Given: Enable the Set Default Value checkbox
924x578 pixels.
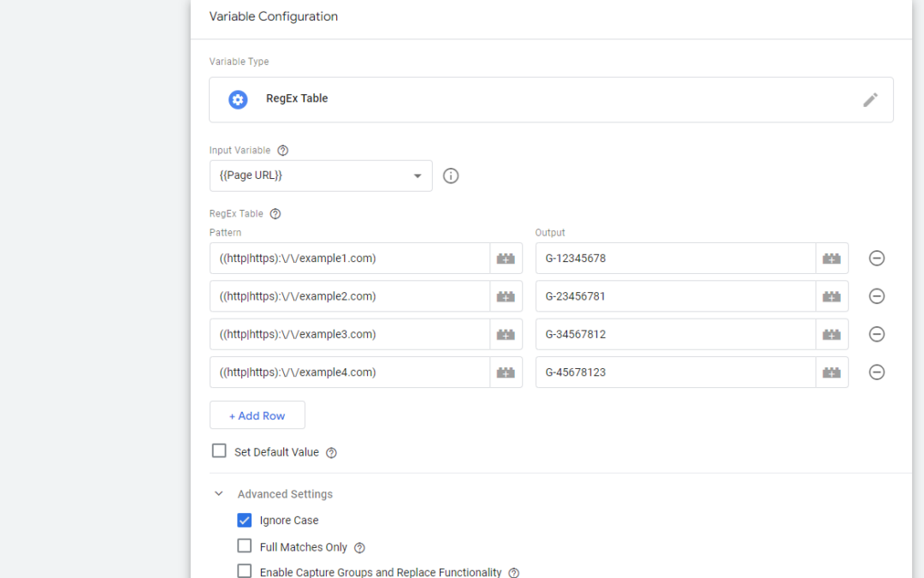Looking at the screenshot, I should tap(220, 451).
